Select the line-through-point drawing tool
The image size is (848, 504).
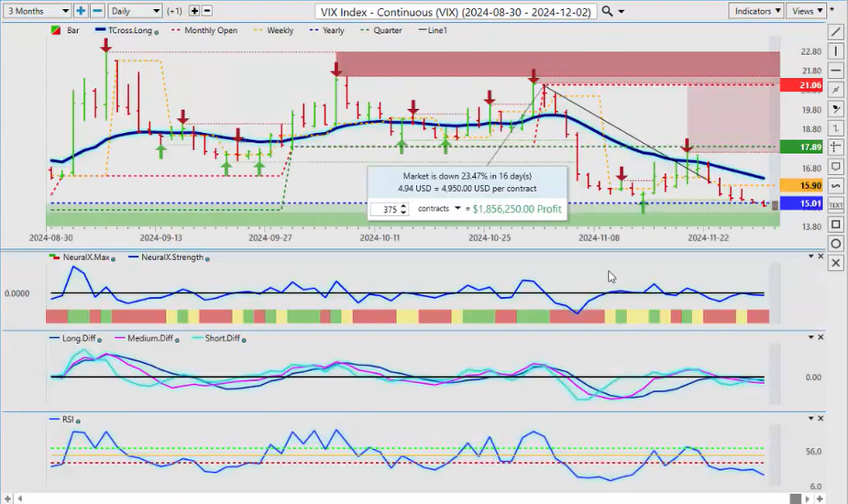[835, 90]
